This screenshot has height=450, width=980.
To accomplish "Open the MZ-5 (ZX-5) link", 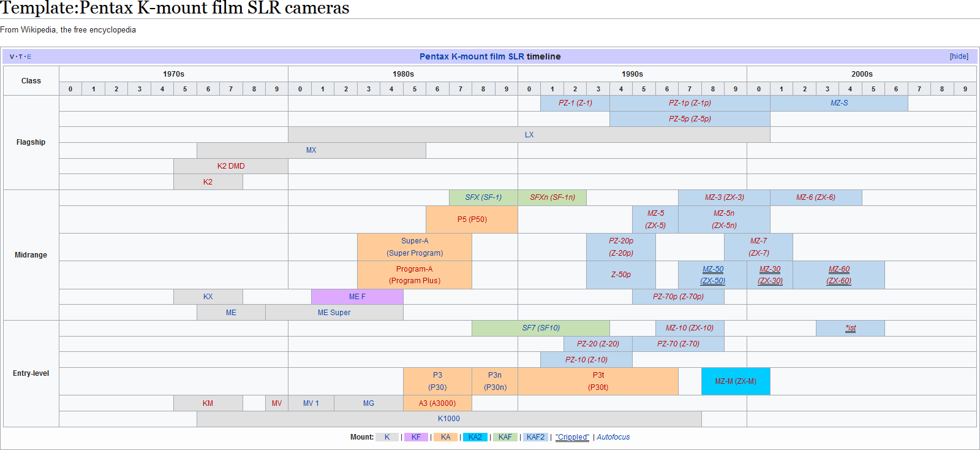I will tap(655, 219).
